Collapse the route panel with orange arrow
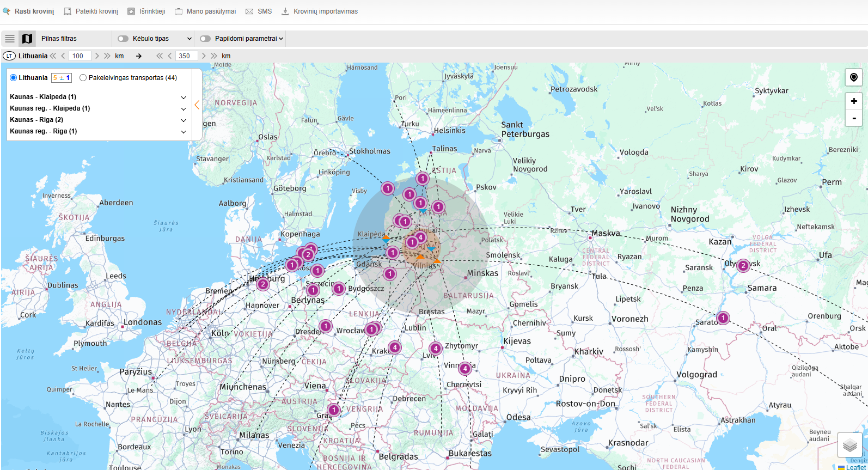This screenshot has width=868, height=470. pos(197,105)
